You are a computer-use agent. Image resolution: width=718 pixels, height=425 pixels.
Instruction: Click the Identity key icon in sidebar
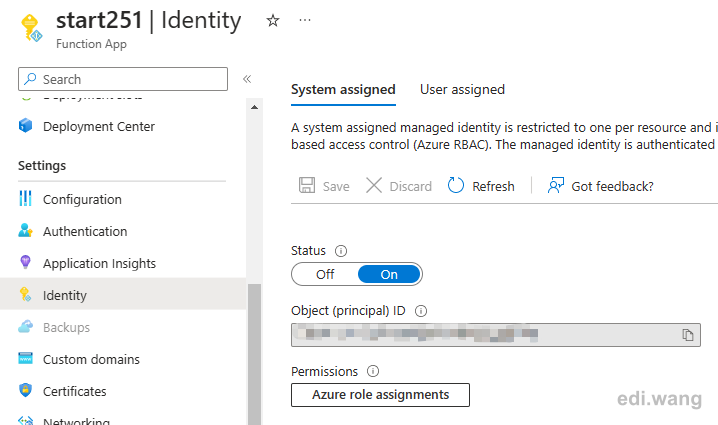coord(26,294)
